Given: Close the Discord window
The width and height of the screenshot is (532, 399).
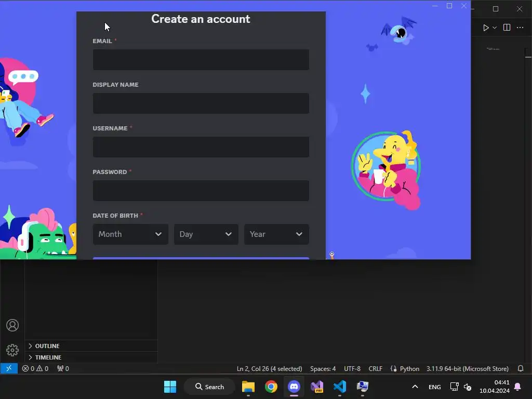Looking at the screenshot, I should pos(464,6).
